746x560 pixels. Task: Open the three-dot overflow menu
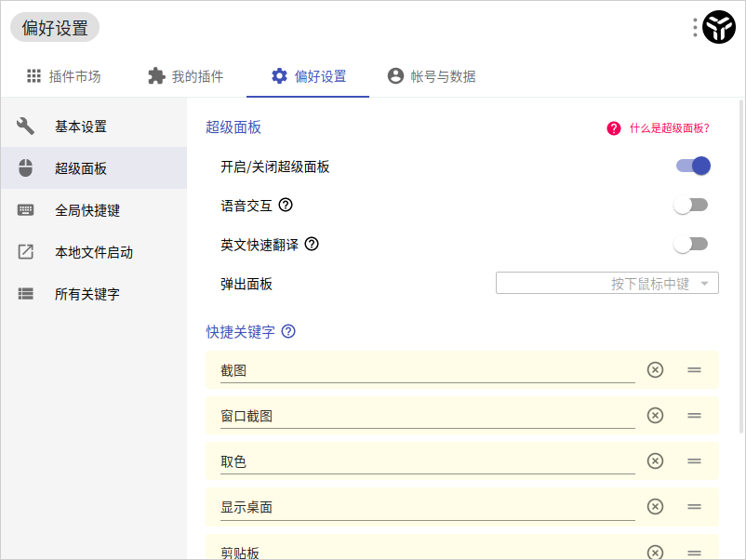tap(693, 27)
